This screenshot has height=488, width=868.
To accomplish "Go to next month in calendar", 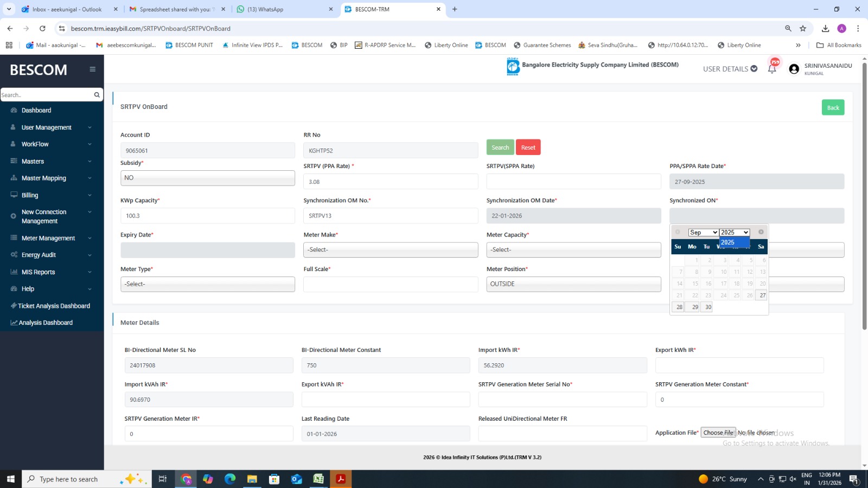I will click(761, 232).
